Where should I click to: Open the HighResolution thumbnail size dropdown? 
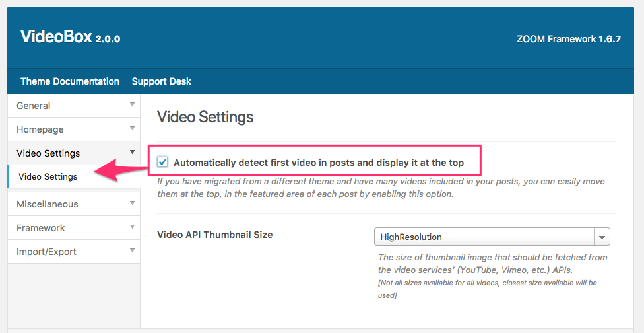pyautogui.click(x=492, y=237)
